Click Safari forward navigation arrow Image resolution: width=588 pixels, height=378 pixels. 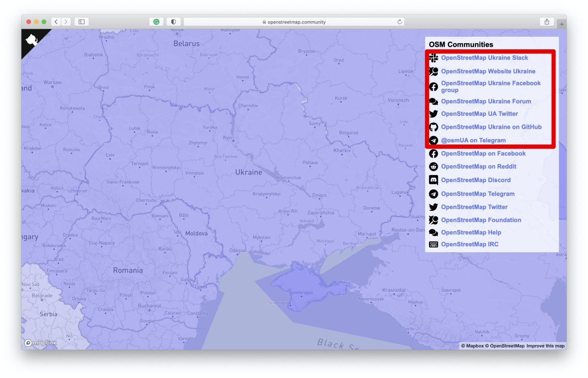click(x=67, y=22)
